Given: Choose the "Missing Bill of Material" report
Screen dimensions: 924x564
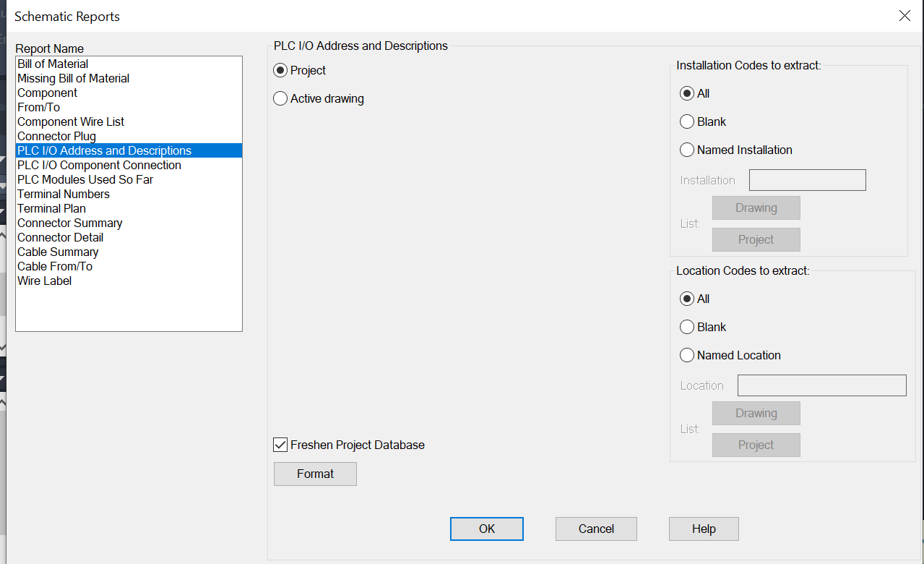Looking at the screenshot, I should (x=72, y=78).
